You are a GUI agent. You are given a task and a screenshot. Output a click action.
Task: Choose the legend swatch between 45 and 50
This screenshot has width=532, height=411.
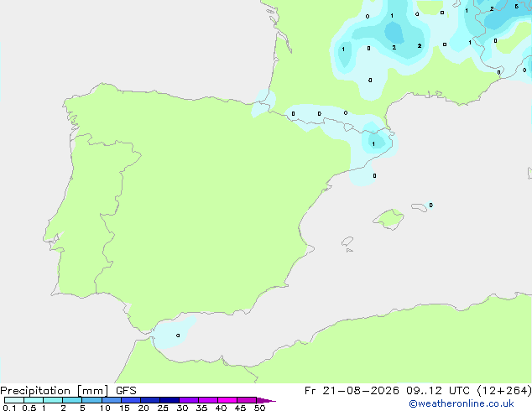[x=247, y=400]
